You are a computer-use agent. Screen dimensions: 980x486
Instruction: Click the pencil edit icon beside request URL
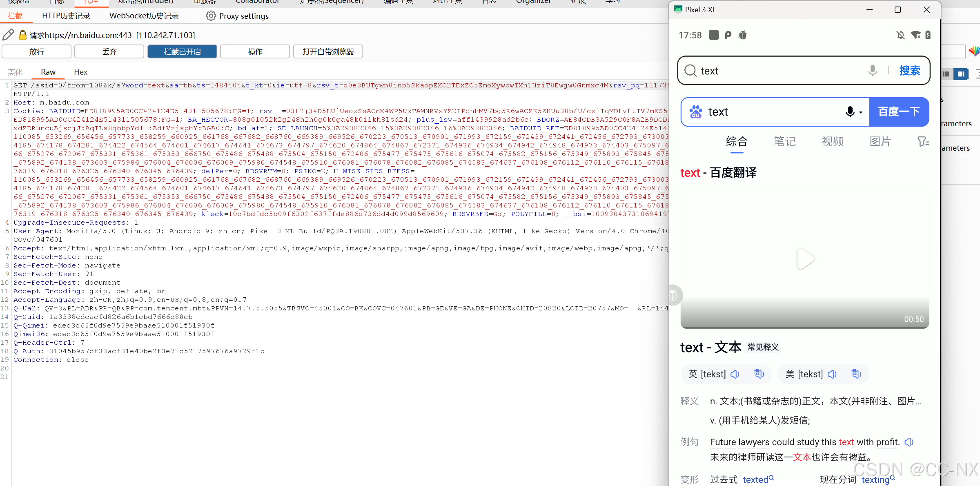pos(8,35)
